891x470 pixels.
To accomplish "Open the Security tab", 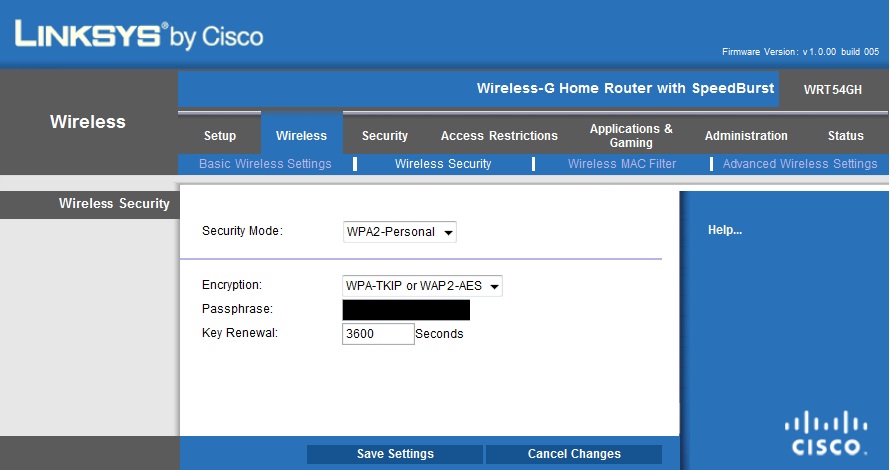I will 385,135.
